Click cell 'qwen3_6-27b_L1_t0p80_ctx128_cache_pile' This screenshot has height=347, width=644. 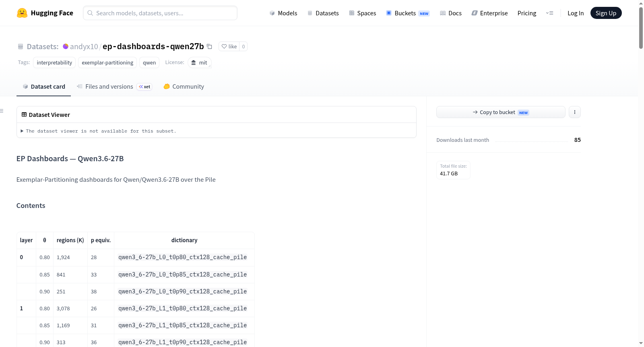click(x=183, y=308)
